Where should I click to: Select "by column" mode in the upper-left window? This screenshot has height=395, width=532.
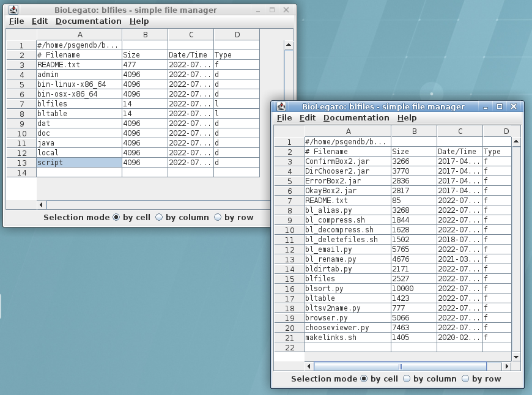tap(159, 217)
